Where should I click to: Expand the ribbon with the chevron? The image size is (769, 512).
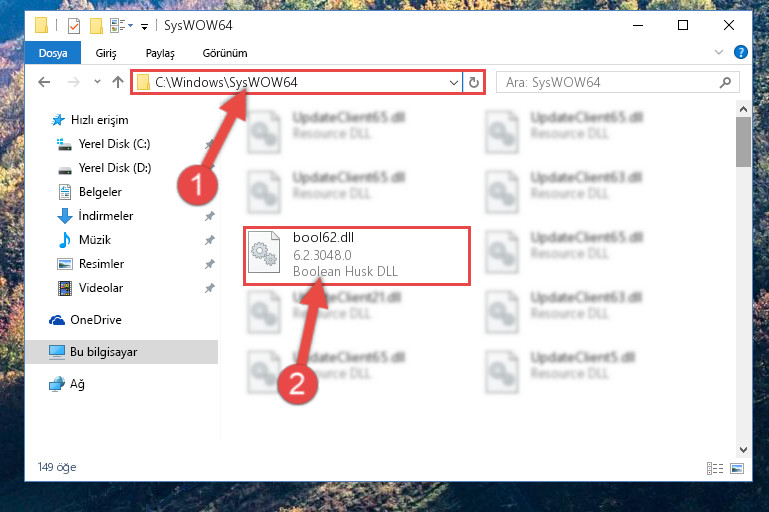click(x=718, y=52)
